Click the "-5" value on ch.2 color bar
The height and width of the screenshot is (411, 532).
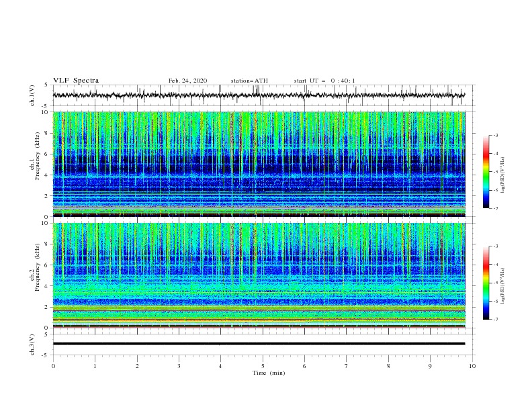496,283
